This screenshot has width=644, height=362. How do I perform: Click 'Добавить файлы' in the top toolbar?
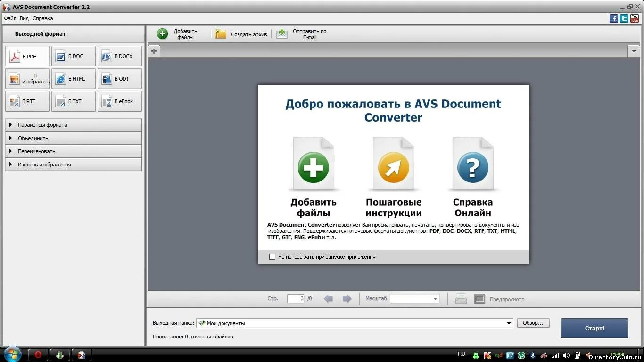tap(178, 34)
